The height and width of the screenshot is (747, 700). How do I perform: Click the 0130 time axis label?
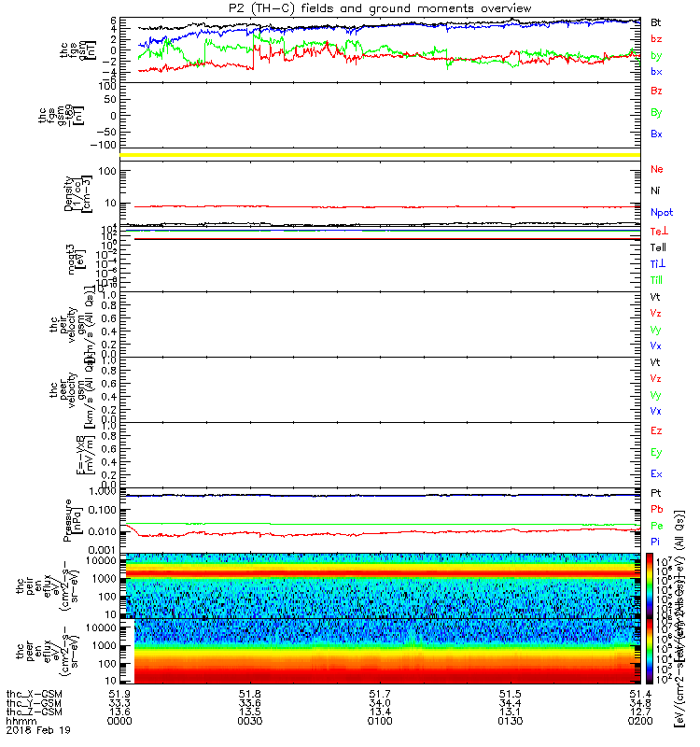click(x=510, y=721)
